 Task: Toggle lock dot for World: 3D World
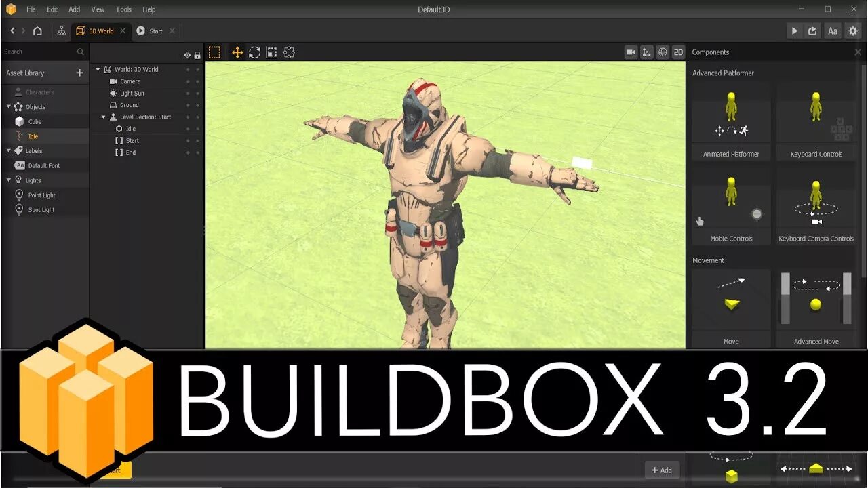198,69
